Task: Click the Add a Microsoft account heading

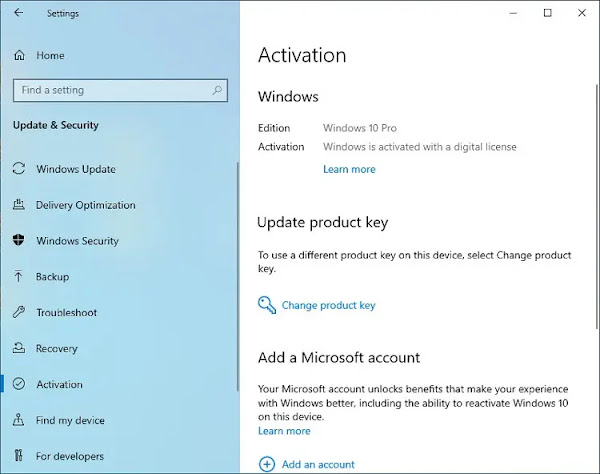Action: click(339, 357)
